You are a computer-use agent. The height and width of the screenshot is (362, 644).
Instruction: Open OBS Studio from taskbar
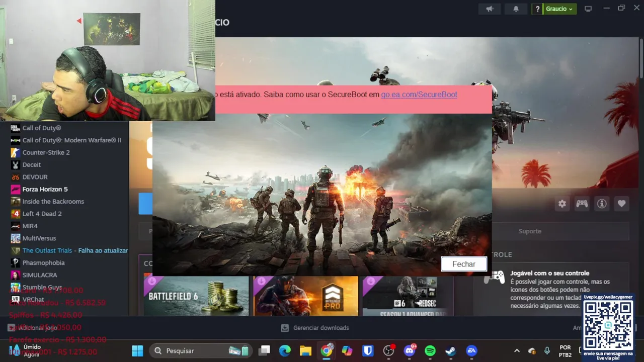(x=389, y=350)
